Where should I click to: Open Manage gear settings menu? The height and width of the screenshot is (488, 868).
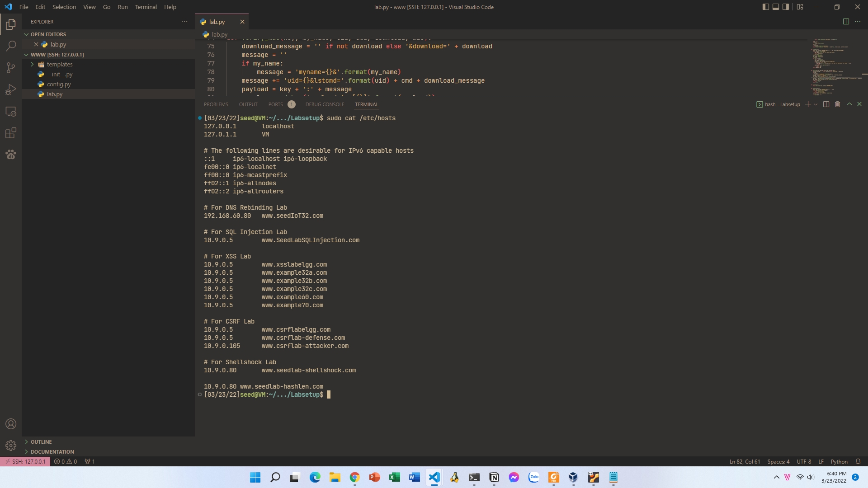tap(11, 446)
